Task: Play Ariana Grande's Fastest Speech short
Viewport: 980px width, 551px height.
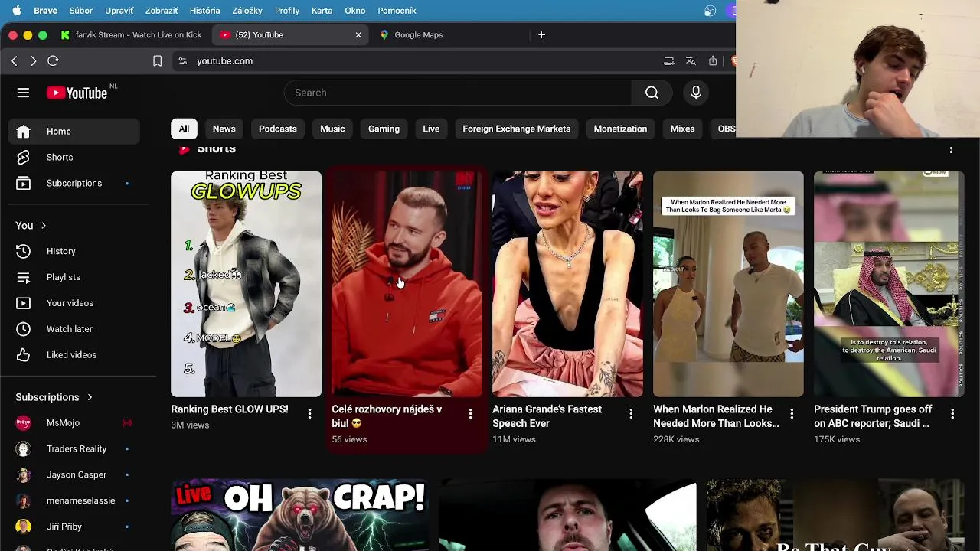Action: point(567,284)
